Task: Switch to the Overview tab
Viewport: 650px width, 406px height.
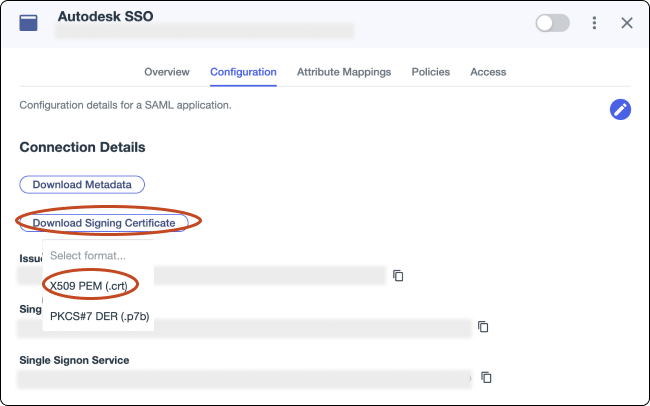Action: click(x=167, y=72)
